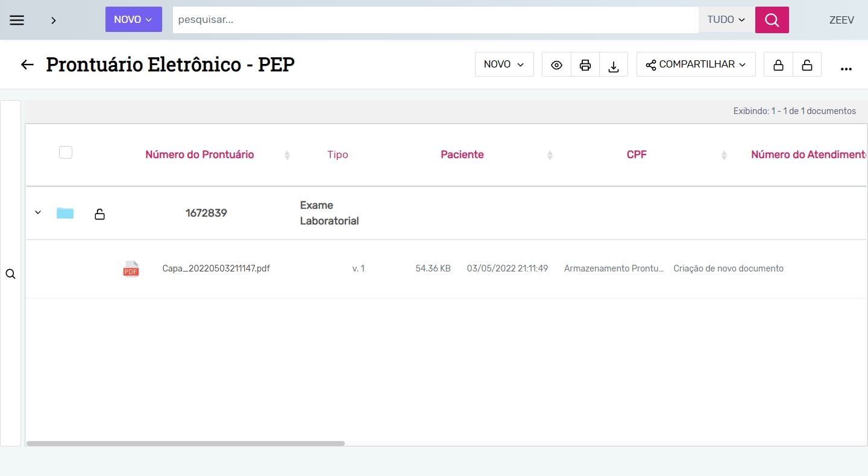
Task: Click the PDF file icon
Action: pyautogui.click(x=131, y=269)
